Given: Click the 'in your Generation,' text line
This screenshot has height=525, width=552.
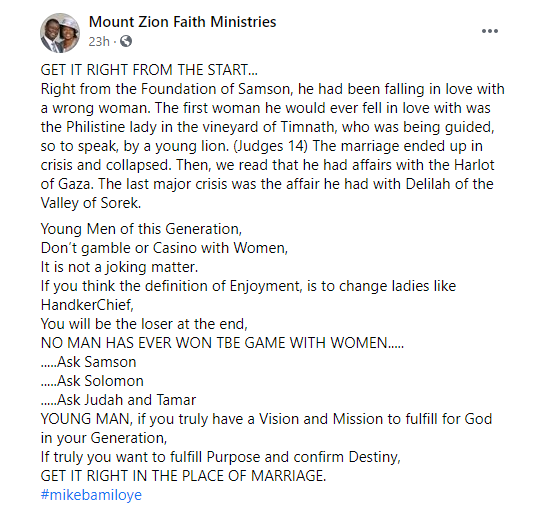Looking at the screenshot, I should 104,438.
